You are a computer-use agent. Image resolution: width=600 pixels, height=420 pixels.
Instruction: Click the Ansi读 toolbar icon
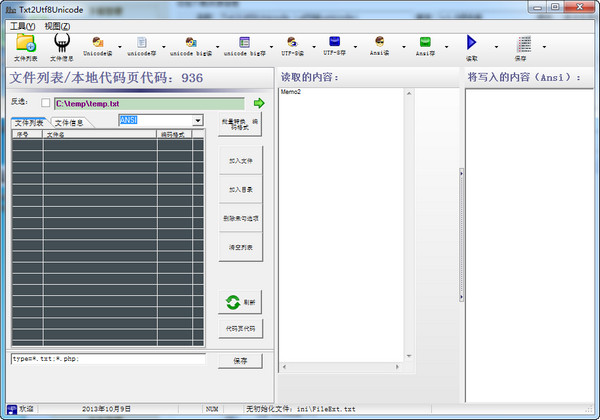[380, 43]
